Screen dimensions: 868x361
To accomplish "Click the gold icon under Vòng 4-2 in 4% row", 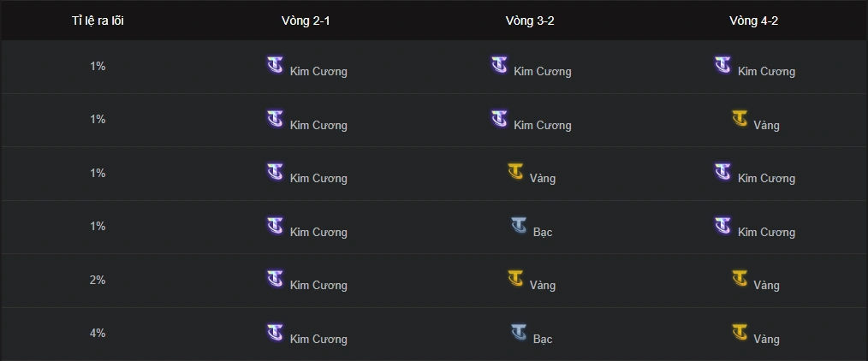I will coord(740,332).
